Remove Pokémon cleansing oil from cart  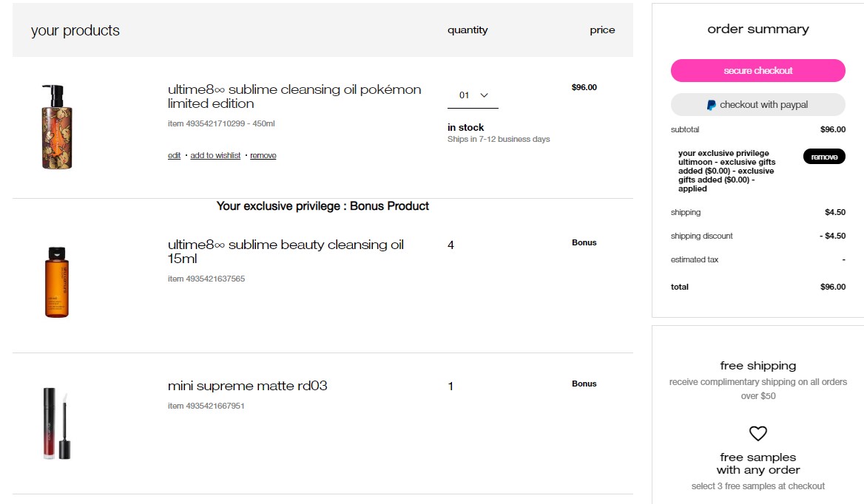pyautogui.click(x=263, y=156)
